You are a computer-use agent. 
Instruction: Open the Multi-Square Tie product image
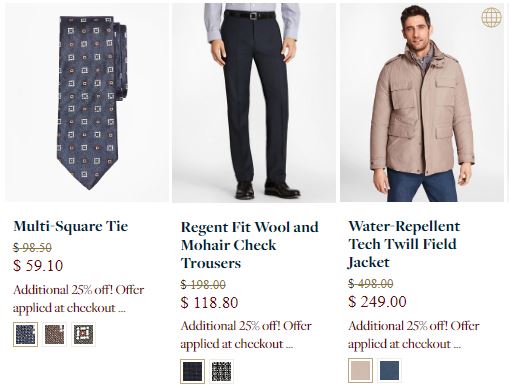(x=87, y=102)
